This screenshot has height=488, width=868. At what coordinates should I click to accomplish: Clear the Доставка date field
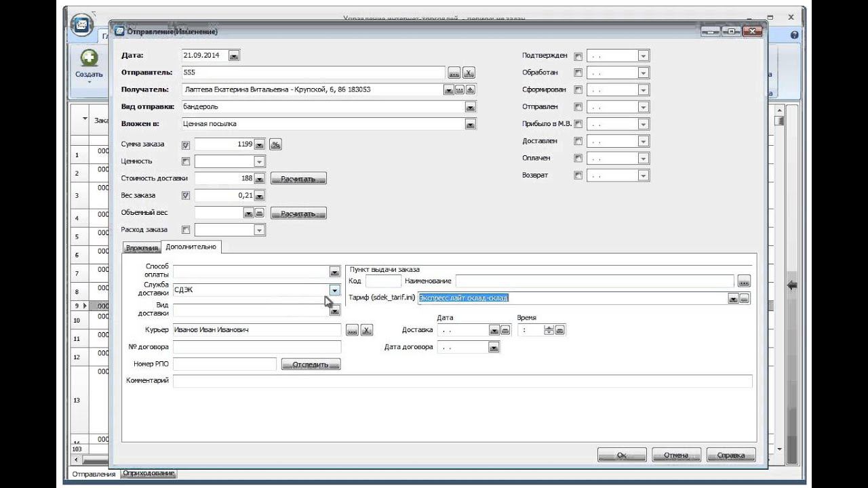[x=505, y=330]
